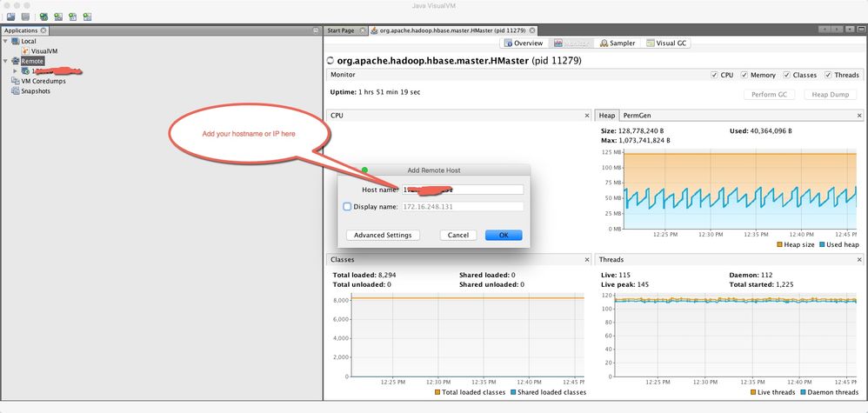Screen dimensions: 868x413
Task: Click the Host name input field
Action: [463, 190]
